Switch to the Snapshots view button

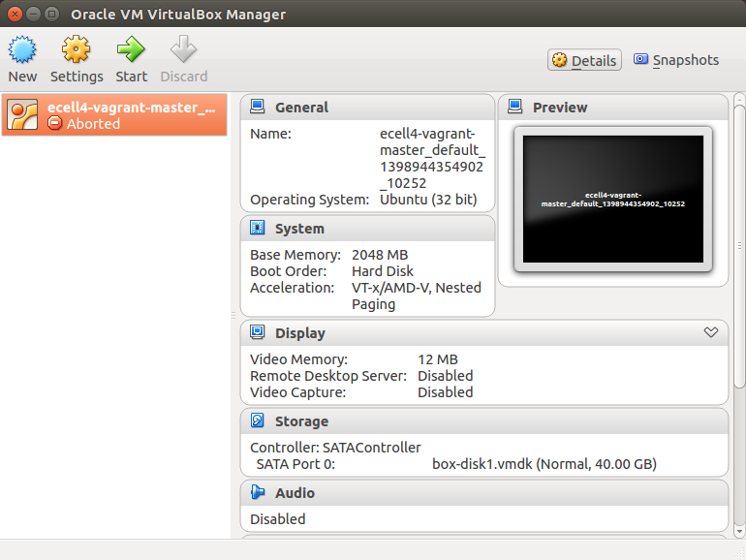coord(676,60)
